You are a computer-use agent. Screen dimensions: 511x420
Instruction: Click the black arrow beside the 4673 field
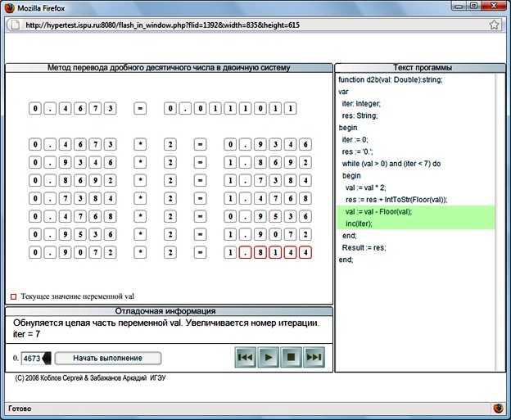[47, 358]
